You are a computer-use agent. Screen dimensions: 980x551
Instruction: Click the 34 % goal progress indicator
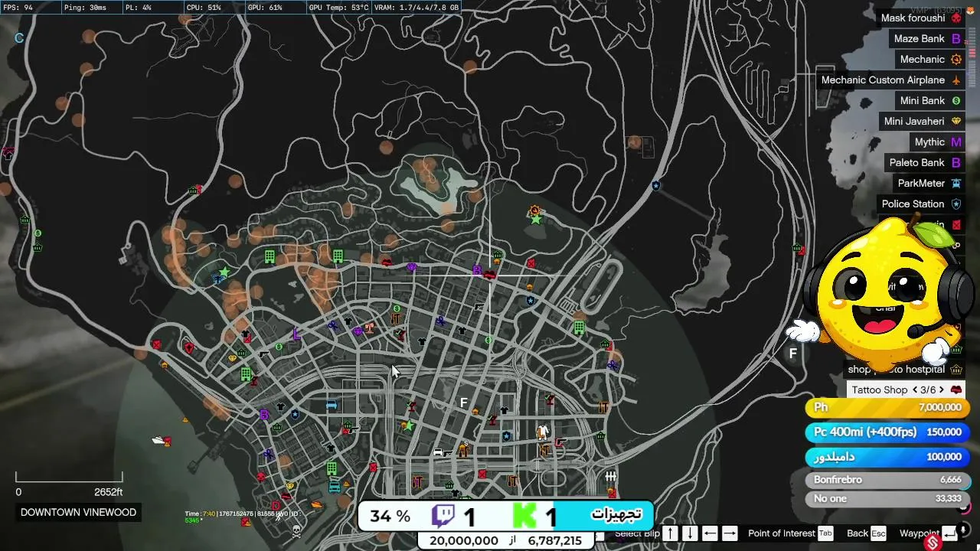point(390,516)
